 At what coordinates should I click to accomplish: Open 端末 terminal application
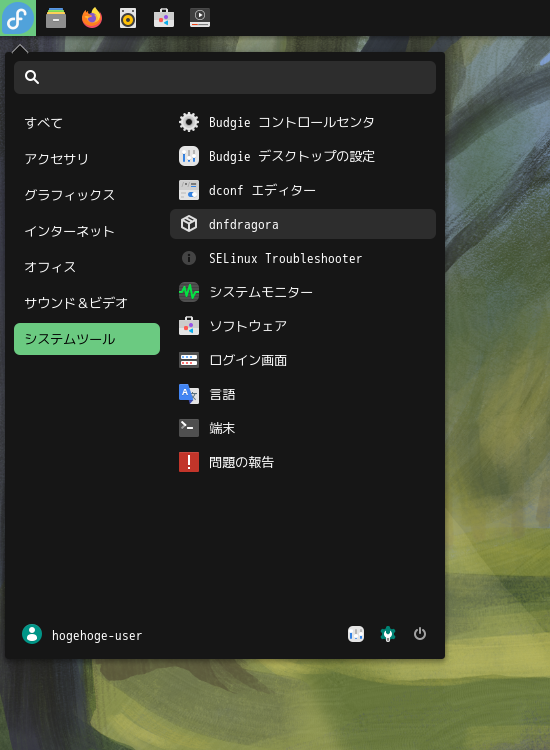(303, 428)
